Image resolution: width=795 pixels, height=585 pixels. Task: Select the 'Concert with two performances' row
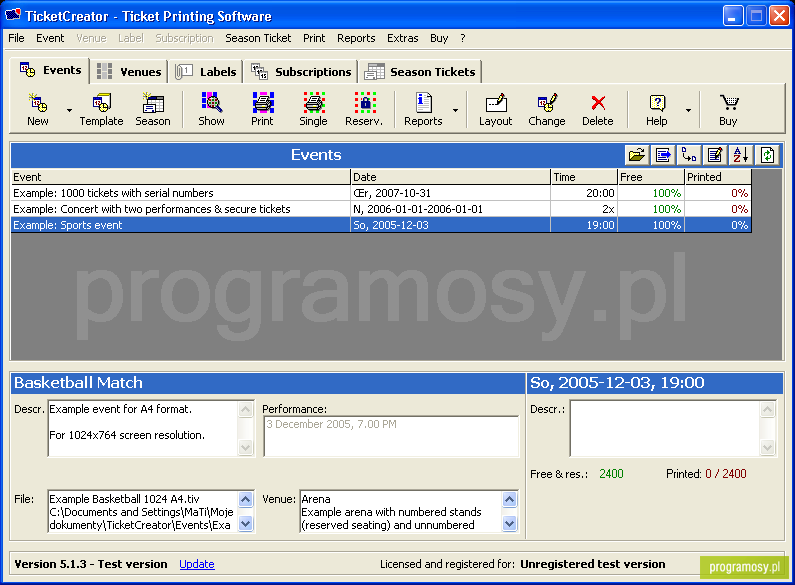pos(381,209)
